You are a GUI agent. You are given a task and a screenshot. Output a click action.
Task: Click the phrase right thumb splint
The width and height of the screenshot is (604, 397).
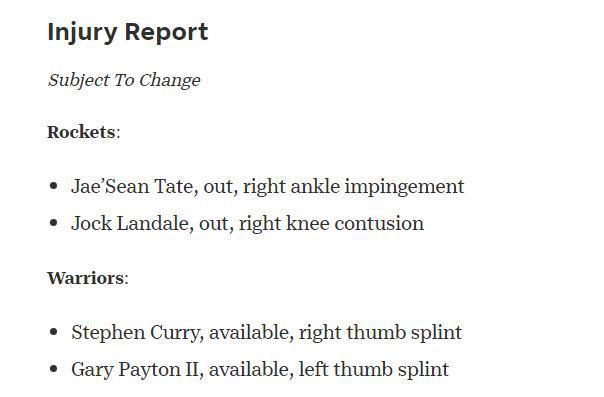click(x=381, y=333)
